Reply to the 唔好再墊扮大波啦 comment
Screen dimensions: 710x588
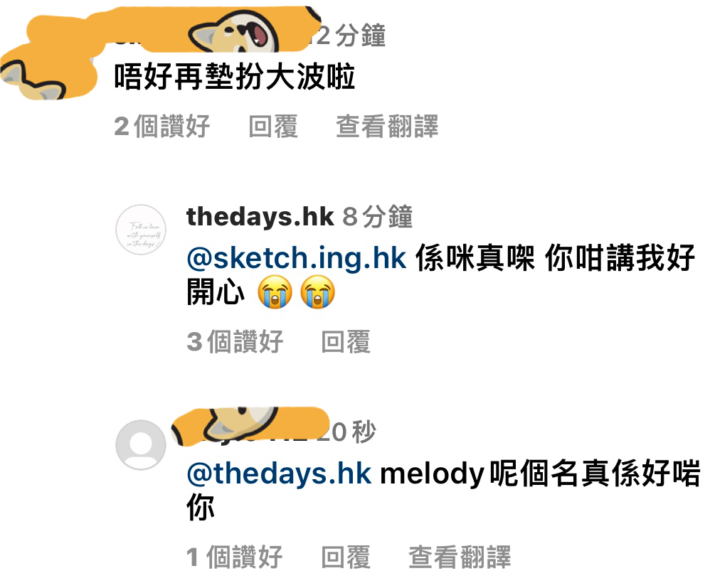tap(273, 127)
